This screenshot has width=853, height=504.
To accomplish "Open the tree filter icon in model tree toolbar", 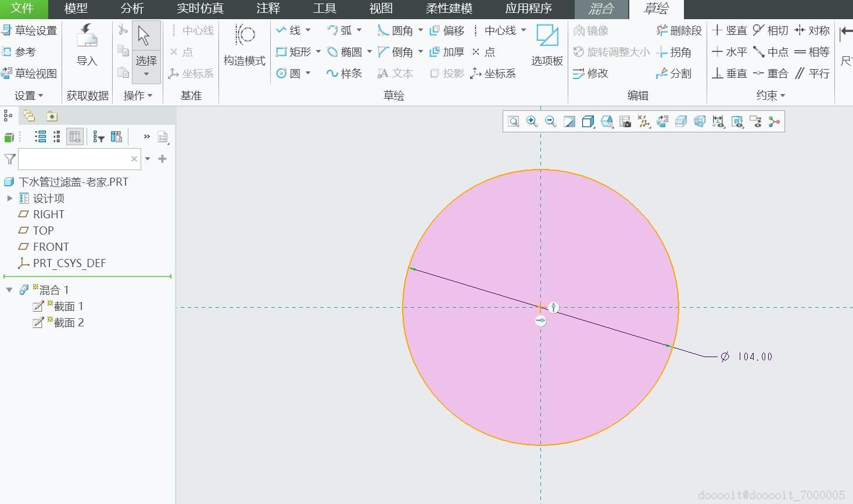I will tap(99, 137).
